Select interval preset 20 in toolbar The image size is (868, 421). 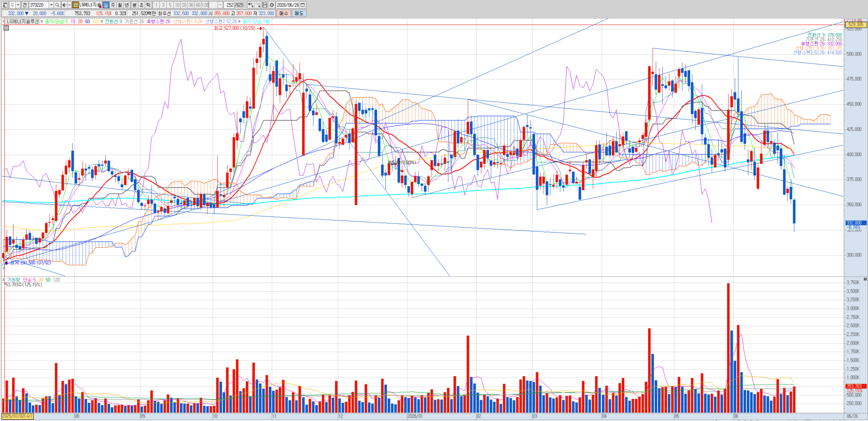184,5
